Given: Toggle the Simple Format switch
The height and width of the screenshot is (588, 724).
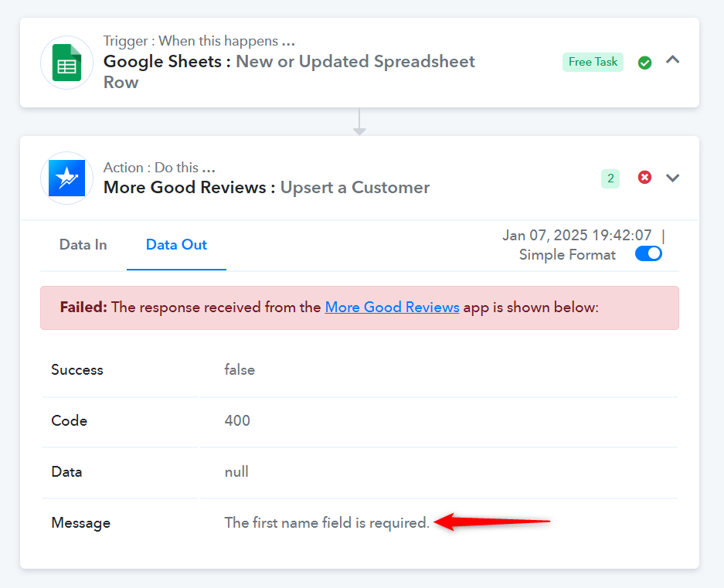Looking at the screenshot, I should pos(648,253).
